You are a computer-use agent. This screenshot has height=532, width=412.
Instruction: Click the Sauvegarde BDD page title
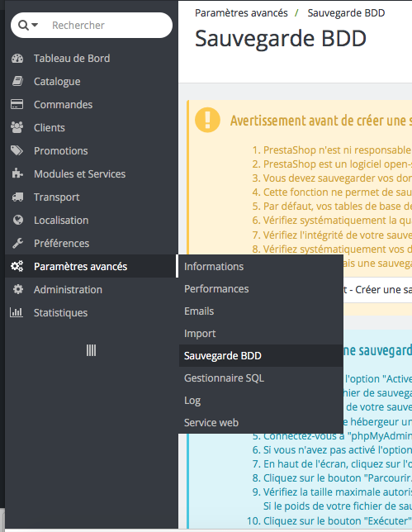tap(281, 38)
